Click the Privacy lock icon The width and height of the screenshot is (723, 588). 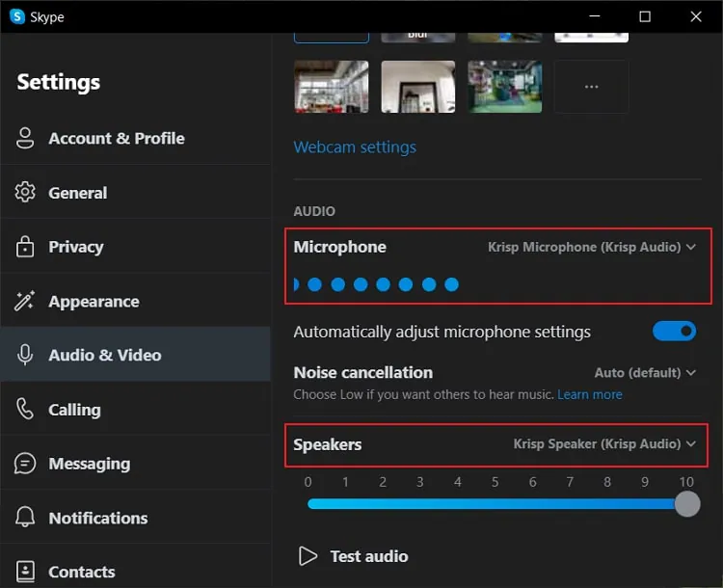point(25,247)
